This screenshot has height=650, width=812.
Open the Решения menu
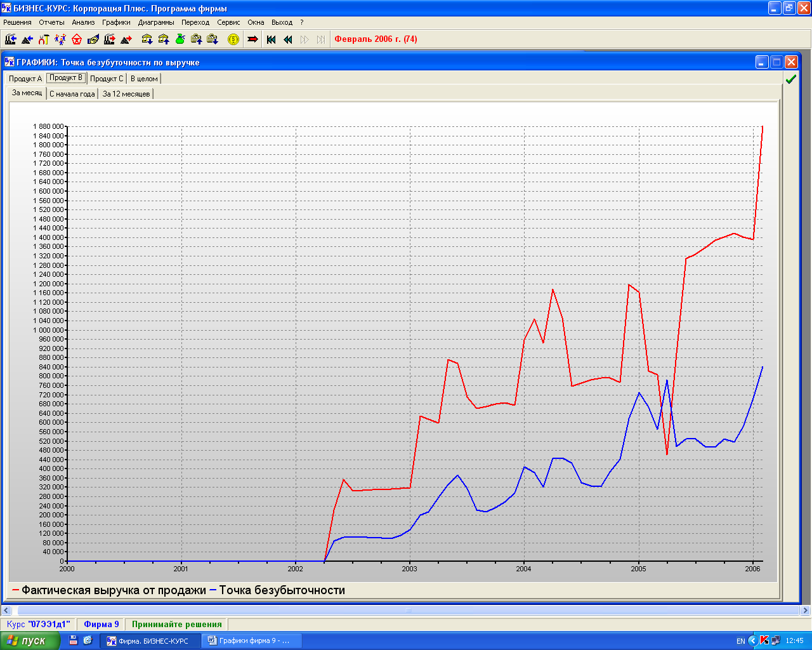click(x=17, y=22)
